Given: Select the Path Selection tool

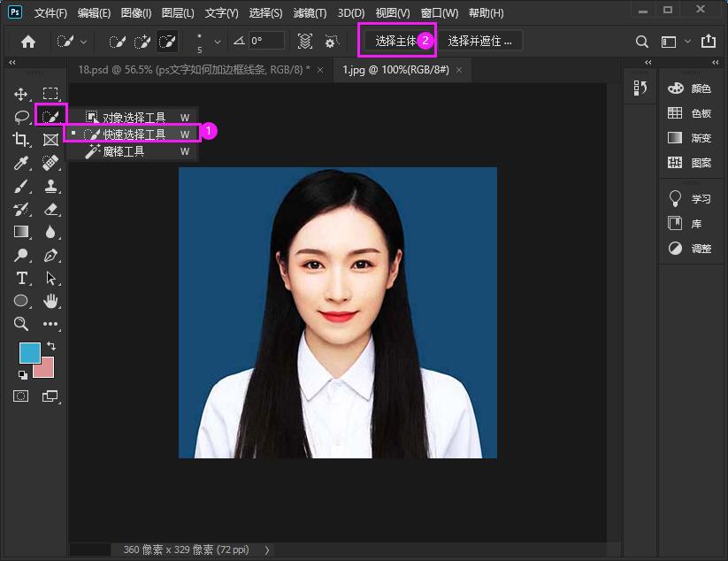Looking at the screenshot, I should (50, 278).
